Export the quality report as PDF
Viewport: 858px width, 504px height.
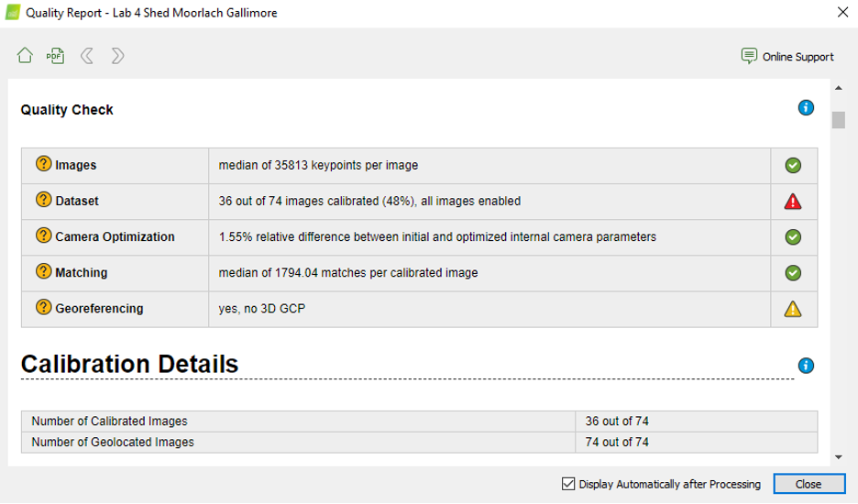tap(55, 56)
